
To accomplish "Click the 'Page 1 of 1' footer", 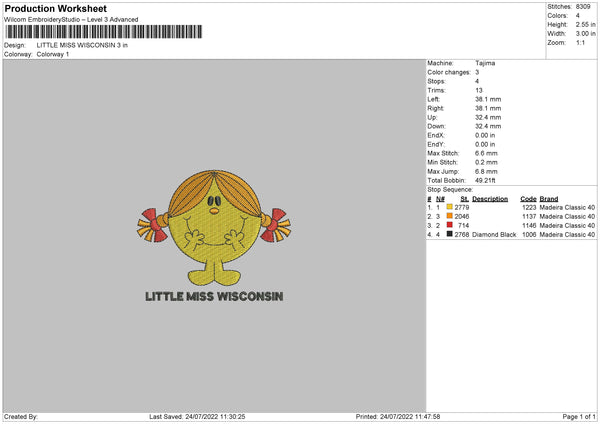I will click(579, 416).
